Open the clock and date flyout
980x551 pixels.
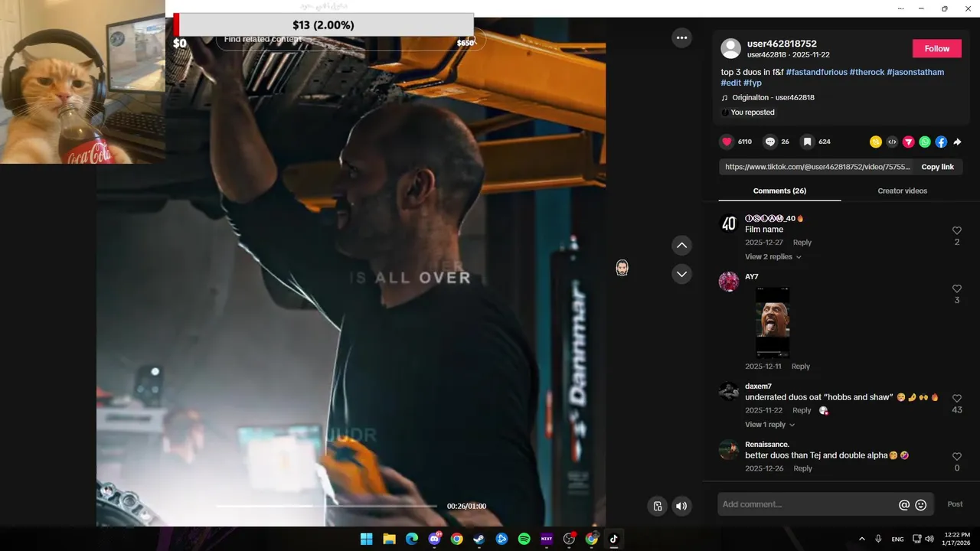coord(957,539)
